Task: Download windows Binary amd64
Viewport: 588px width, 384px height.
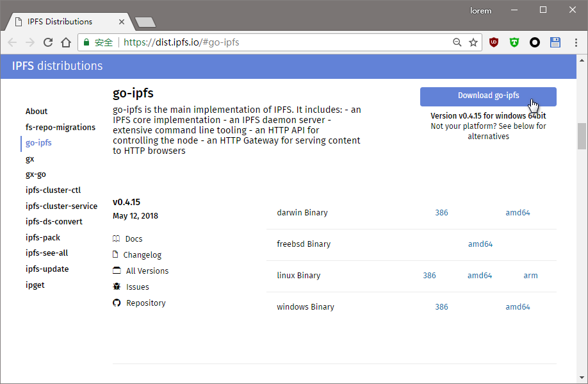Action: (x=518, y=306)
